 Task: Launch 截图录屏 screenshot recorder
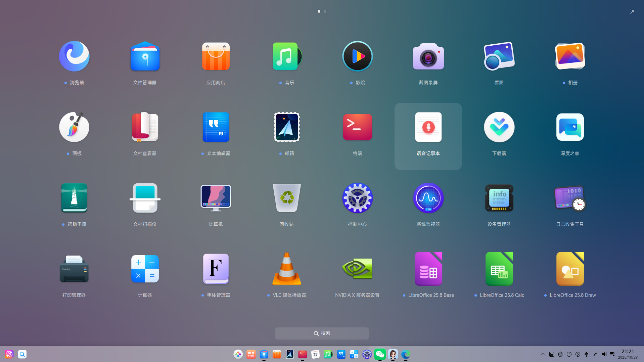(428, 56)
